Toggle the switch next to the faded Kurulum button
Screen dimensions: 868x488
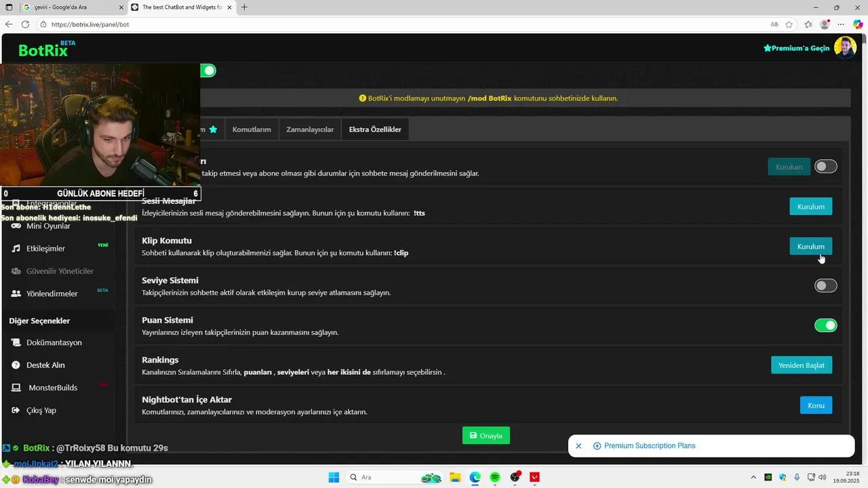[x=826, y=167]
